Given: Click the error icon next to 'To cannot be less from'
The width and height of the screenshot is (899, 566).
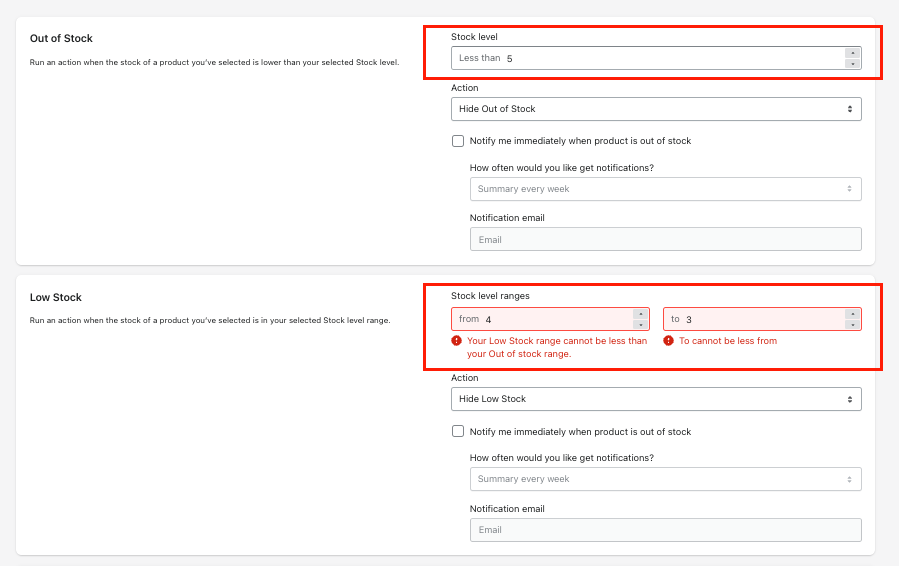Looking at the screenshot, I should (669, 341).
